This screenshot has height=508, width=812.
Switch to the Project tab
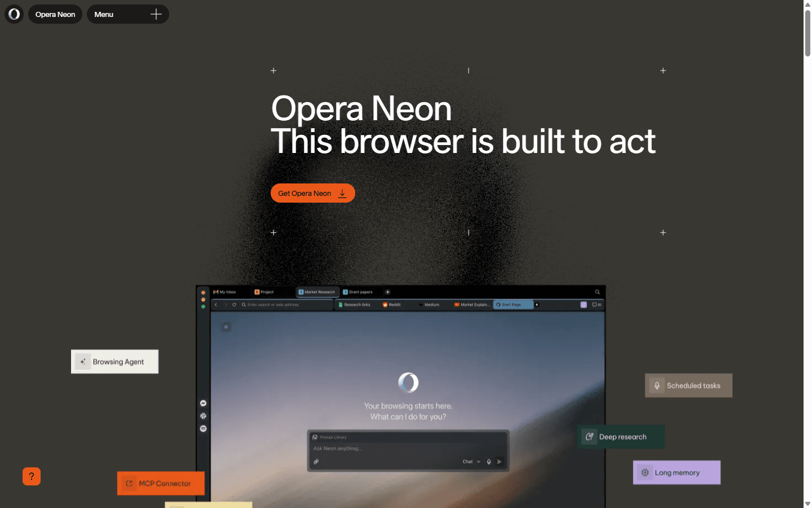[x=264, y=292]
